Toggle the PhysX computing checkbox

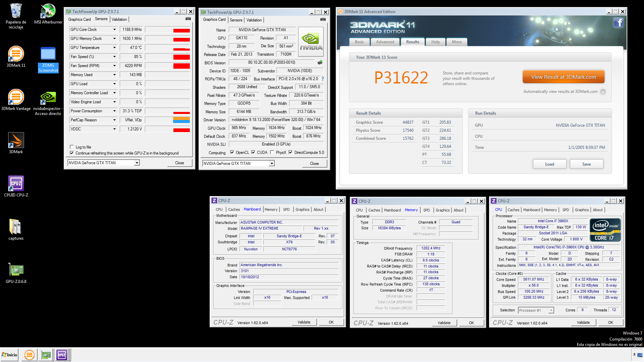(272, 152)
